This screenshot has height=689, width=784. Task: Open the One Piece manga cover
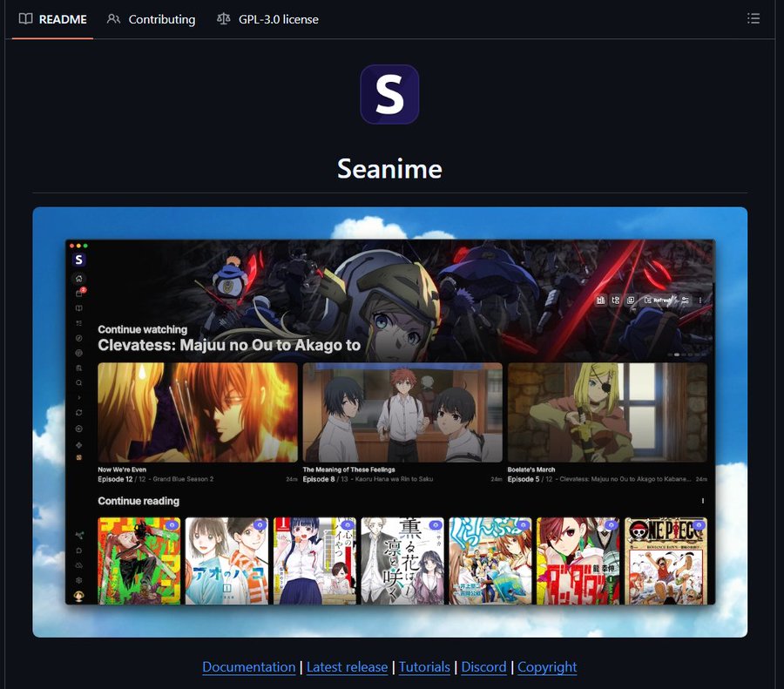(666, 561)
